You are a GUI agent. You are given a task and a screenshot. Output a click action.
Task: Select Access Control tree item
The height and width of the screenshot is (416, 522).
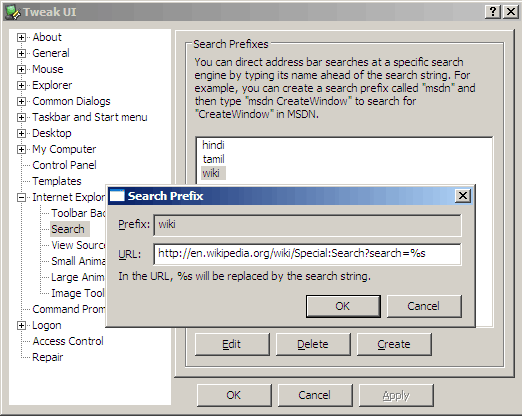[x=68, y=341]
